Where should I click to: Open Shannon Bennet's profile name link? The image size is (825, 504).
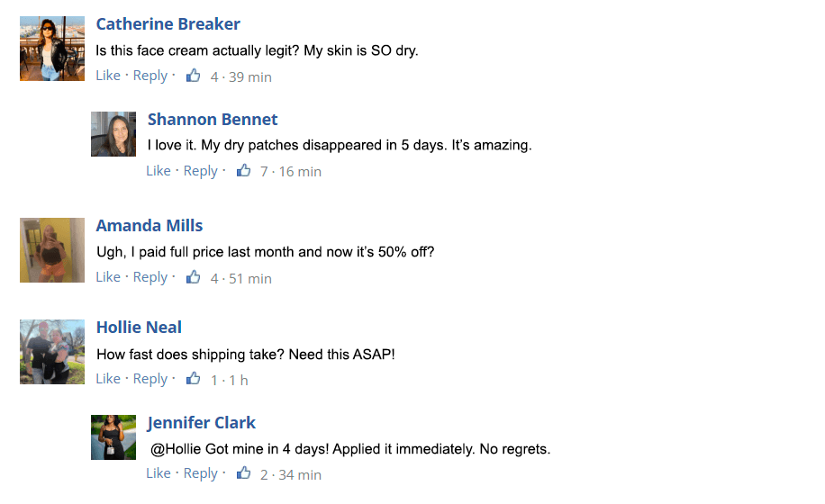(212, 120)
